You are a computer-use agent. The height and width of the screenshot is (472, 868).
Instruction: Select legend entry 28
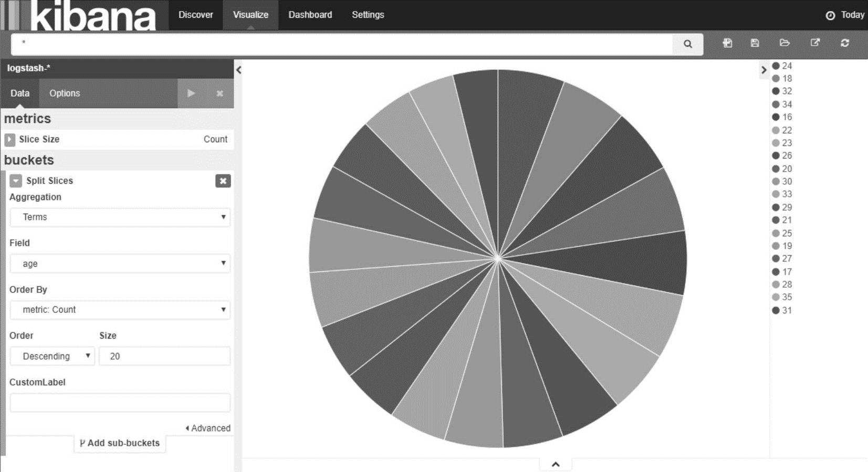(782, 285)
